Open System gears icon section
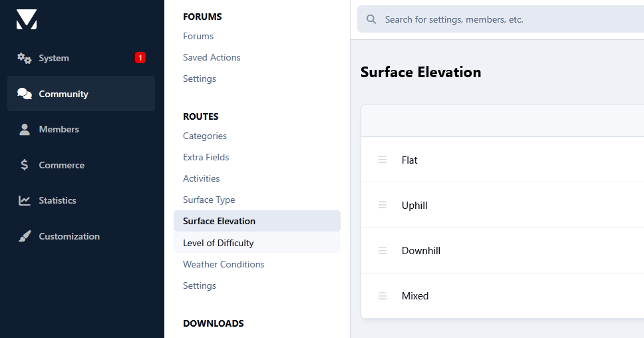This screenshot has height=338, width=644. pyautogui.click(x=24, y=59)
